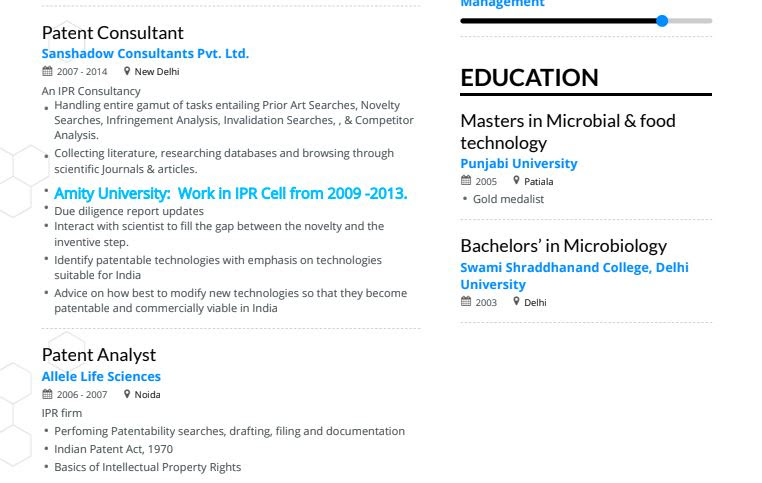Viewport: 762px width, 483px height.
Task: Click location pin icon next to Patiala
Action: 516,181
